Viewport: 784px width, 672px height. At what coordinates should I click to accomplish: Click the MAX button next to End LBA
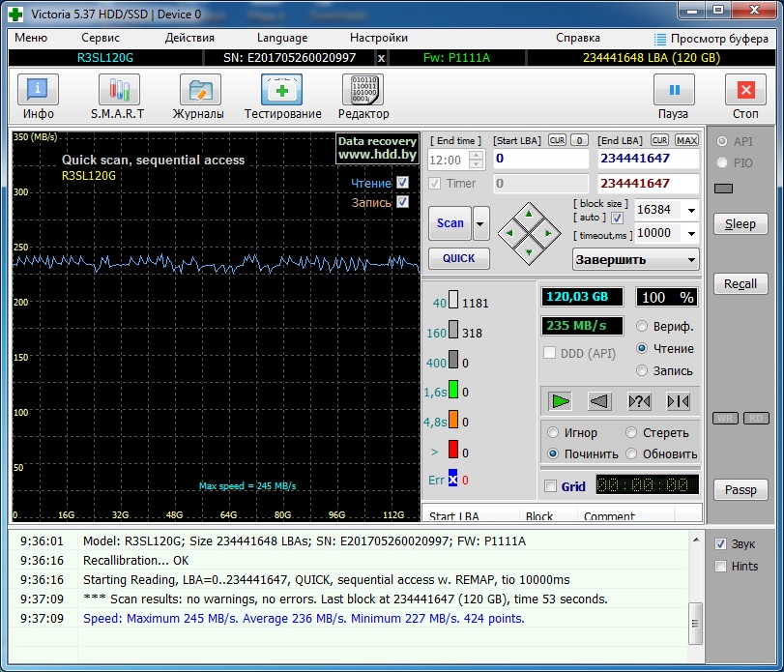[686, 140]
